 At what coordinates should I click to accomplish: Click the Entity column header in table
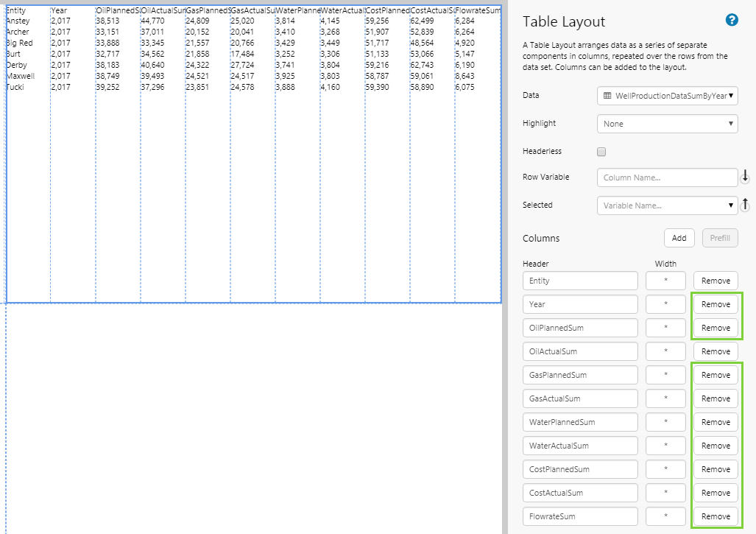click(x=16, y=10)
